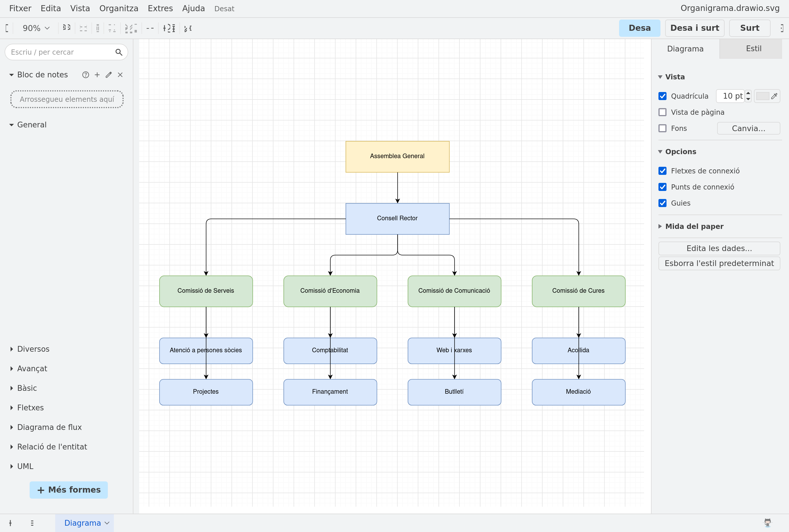Click the grayed delete icon in the toolbar
Viewport: 789px width, 532px height.
(x=98, y=28)
